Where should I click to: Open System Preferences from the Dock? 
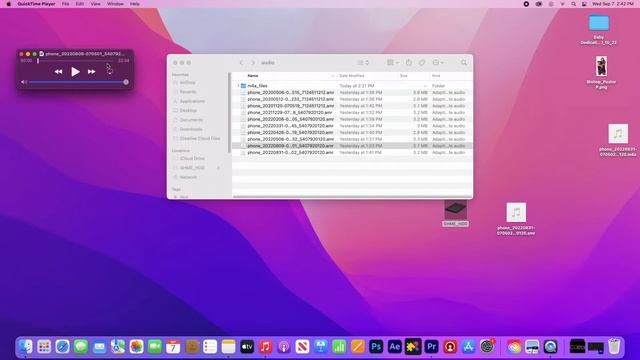[x=487, y=347]
